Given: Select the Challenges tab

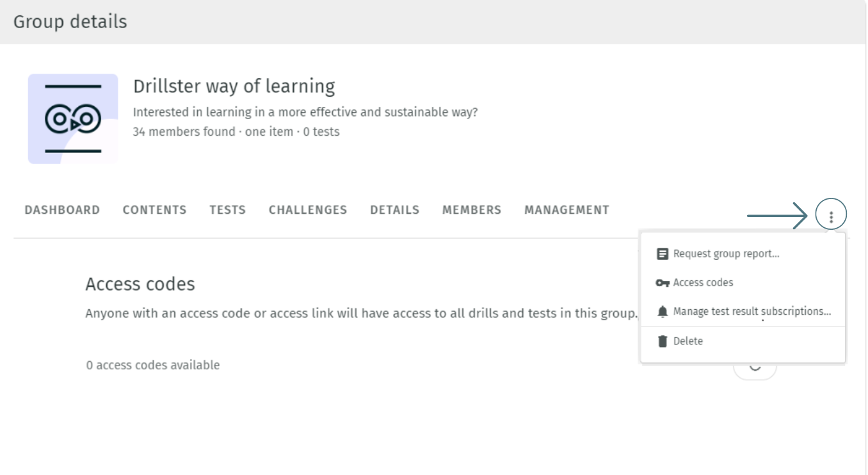Looking at the screenshot, I should point(308,210).
